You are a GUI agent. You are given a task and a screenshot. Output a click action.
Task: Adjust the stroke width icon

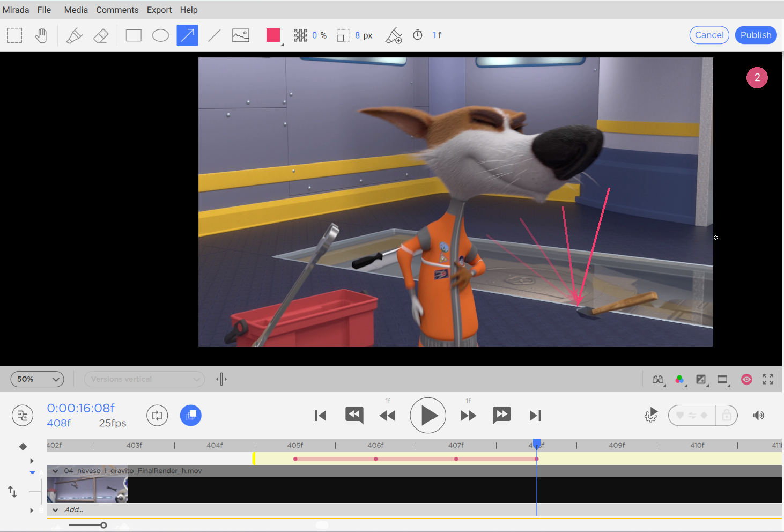click(x=343, y=35)
